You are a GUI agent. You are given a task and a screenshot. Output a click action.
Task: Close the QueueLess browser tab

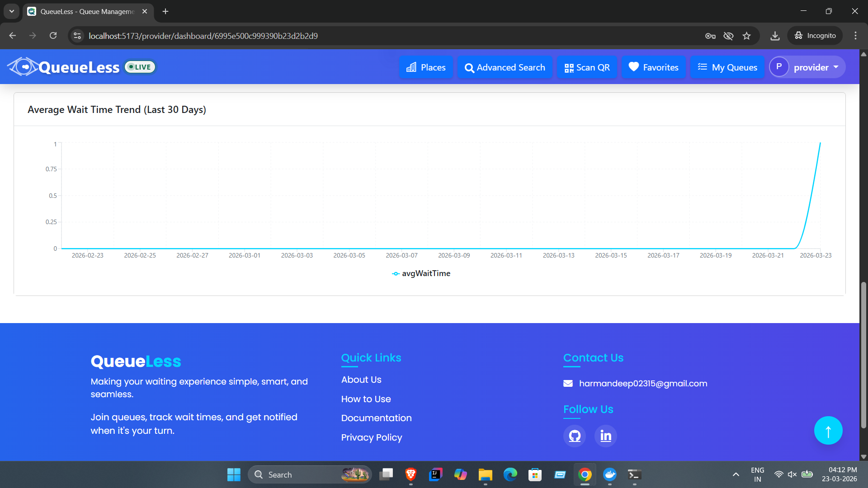pyautogui.click(x=145, y=11)
